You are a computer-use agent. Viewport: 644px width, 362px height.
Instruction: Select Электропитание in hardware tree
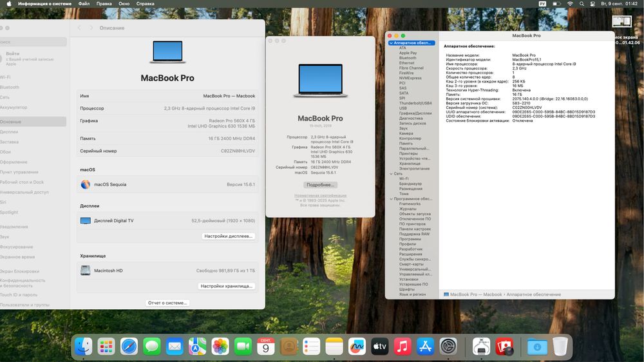click(x=414, y=169)
